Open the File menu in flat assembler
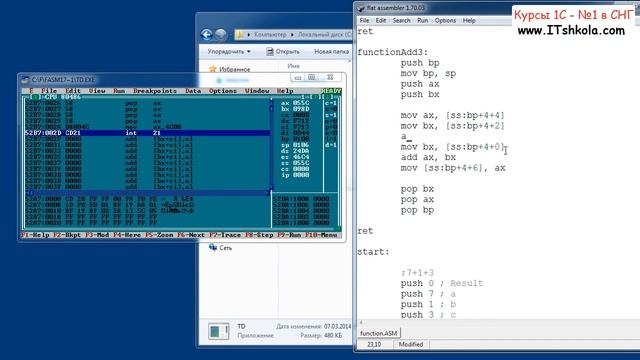The image size is (640, 360). 364,20
